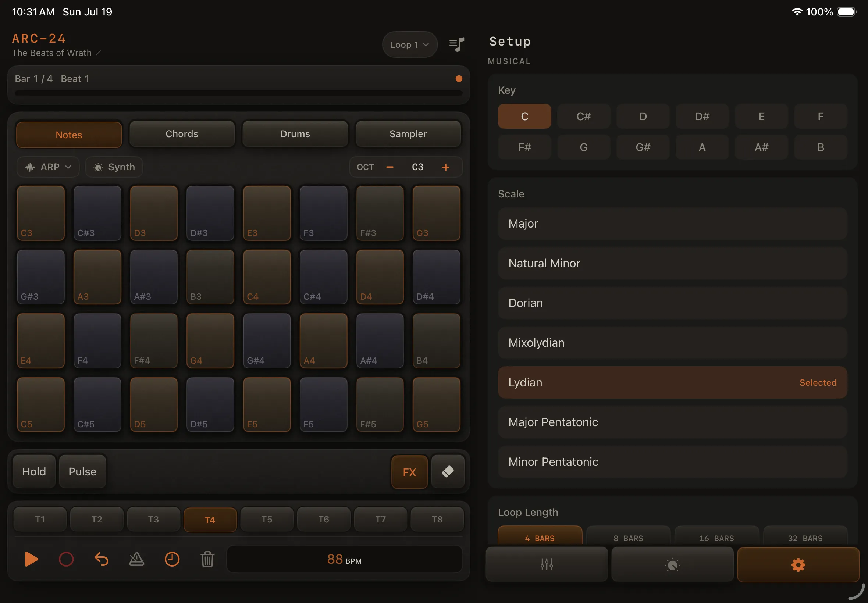The height and width of the screenshot is (603, 868).
Task: Switch to the Notes tab
Action: coord(69,135)
